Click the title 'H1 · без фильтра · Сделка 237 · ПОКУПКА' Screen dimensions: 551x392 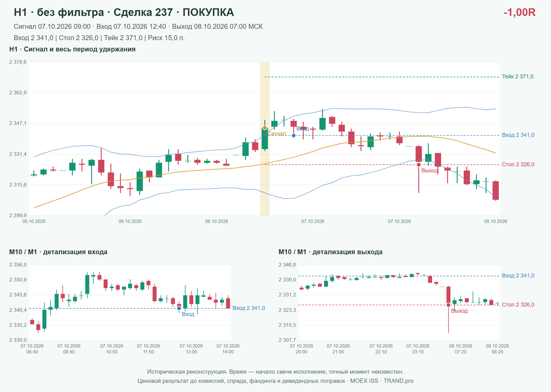(124, 12)
